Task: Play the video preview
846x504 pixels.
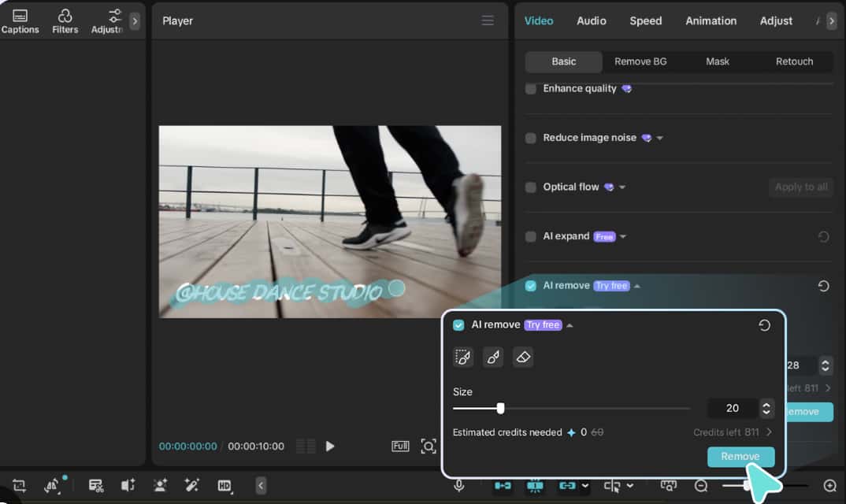Action: coord(330,447)
